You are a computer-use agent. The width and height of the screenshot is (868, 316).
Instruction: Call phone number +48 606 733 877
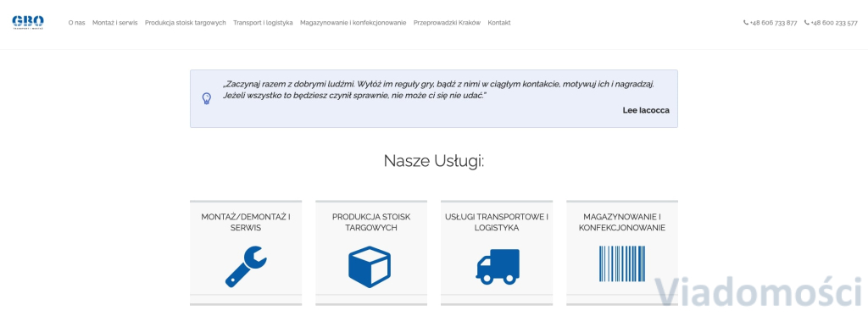point(773,23)
